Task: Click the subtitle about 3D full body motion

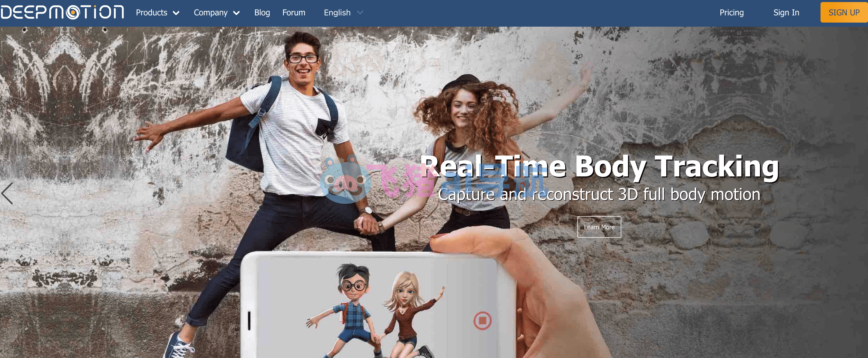Action: point(599,195)
